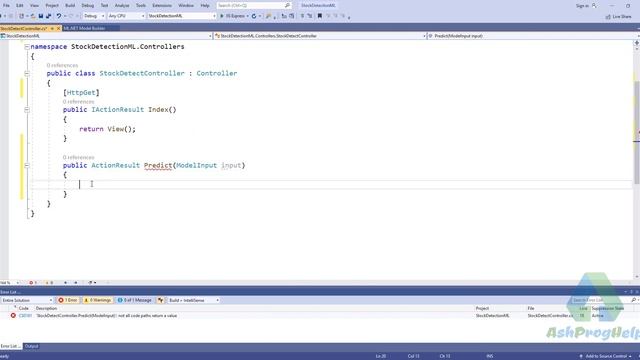Switch to the Output tab
640x360 pixels.
click(x=31, y=347)
